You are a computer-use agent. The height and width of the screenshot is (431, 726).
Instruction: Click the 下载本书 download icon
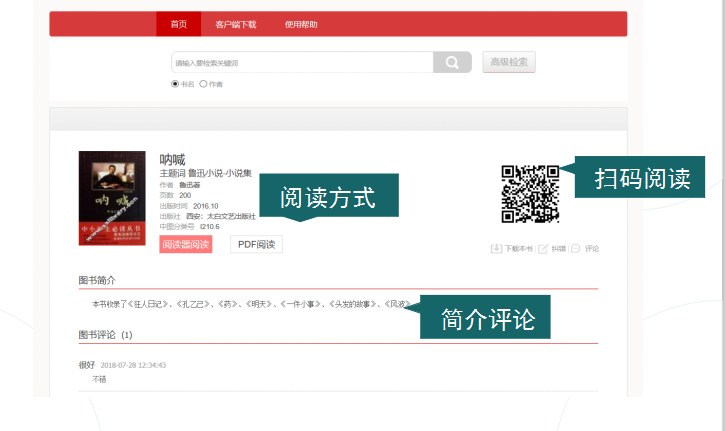496,248
